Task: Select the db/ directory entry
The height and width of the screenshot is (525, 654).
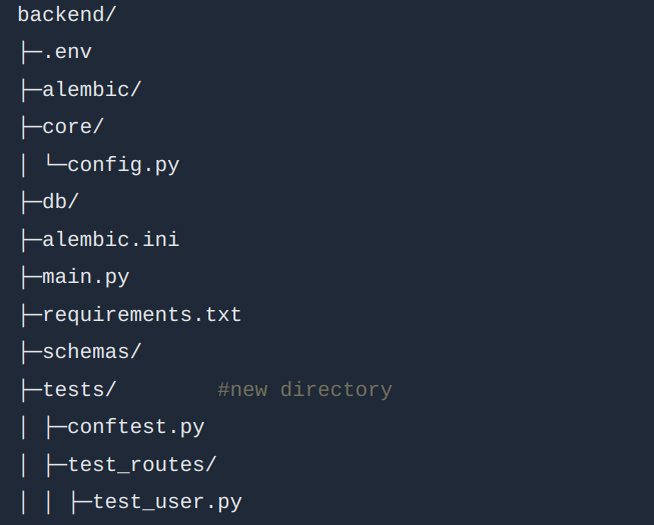Action: coord(60,202)
